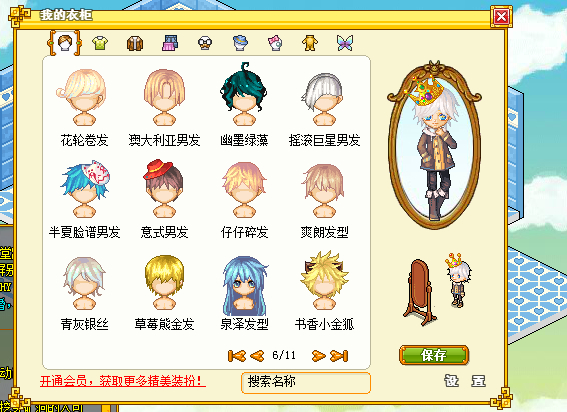Pick the 意式男发 red hat hairstyle

pos(164,199)
